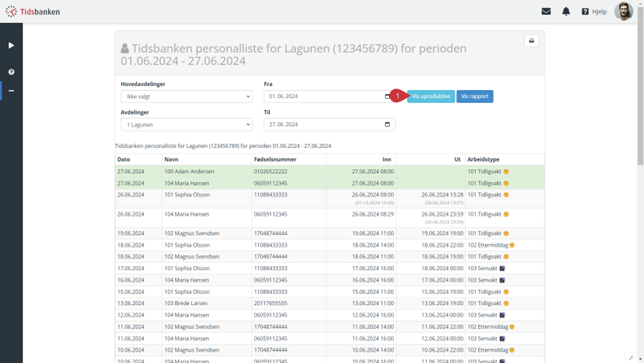
Task: Click the person icon beside the page heading
Action: (x=125, y=48)
